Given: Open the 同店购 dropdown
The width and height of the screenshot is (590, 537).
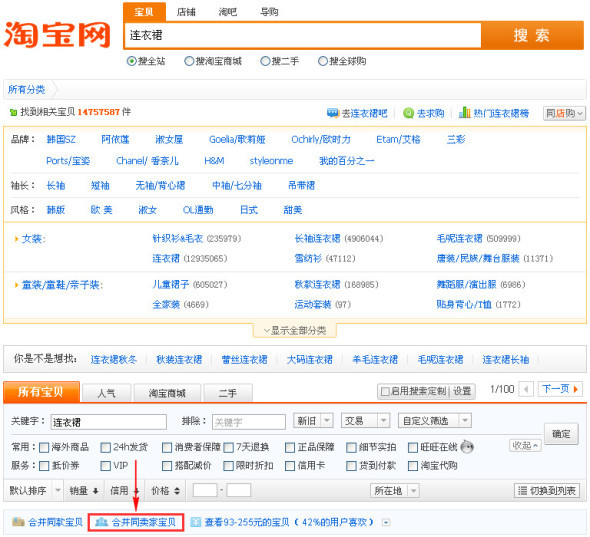Looking at the screenshot, I should (x=564, y=113).
